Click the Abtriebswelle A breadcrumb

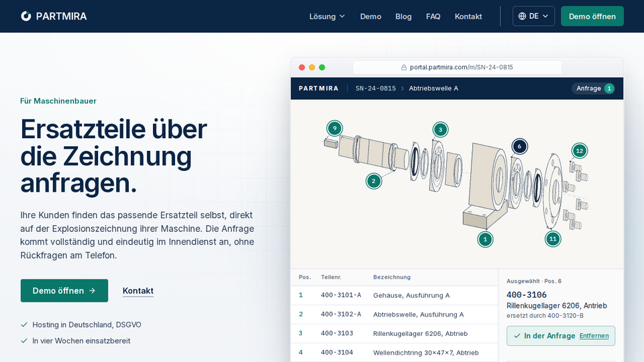point(433,88)
